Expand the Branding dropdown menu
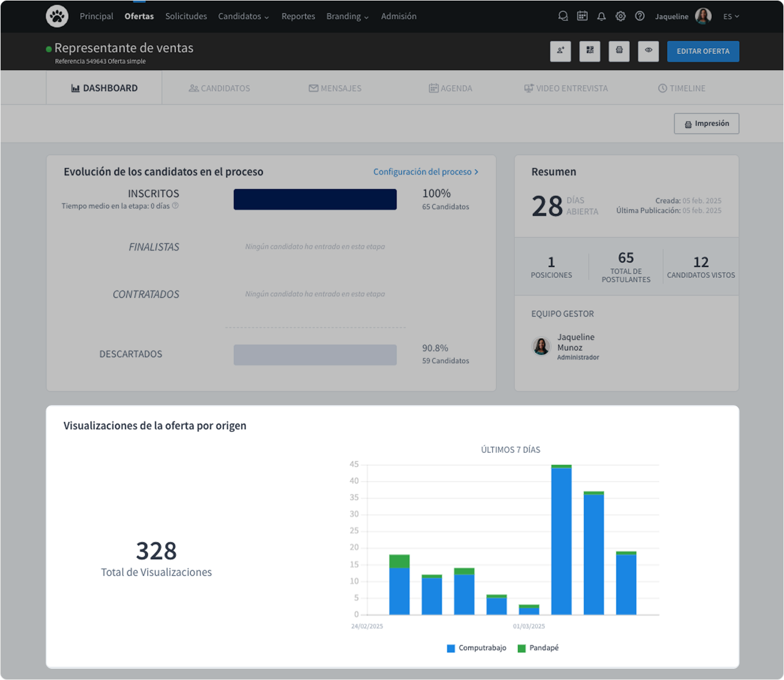Image resolution: width=784 pixels, height=680 pixels. (348, 16)
